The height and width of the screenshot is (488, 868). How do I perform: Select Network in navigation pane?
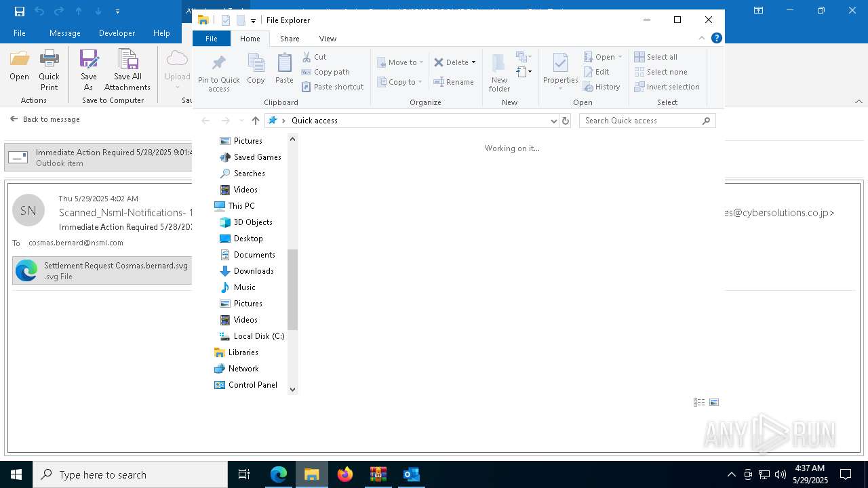pyautogui.click(x=237, y=369)
